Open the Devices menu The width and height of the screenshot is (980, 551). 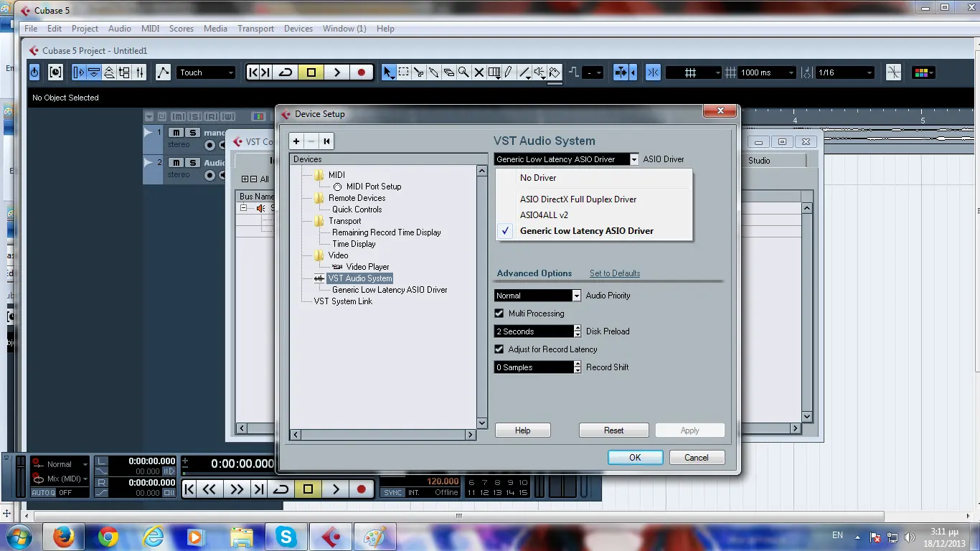(x=298, y=29)
